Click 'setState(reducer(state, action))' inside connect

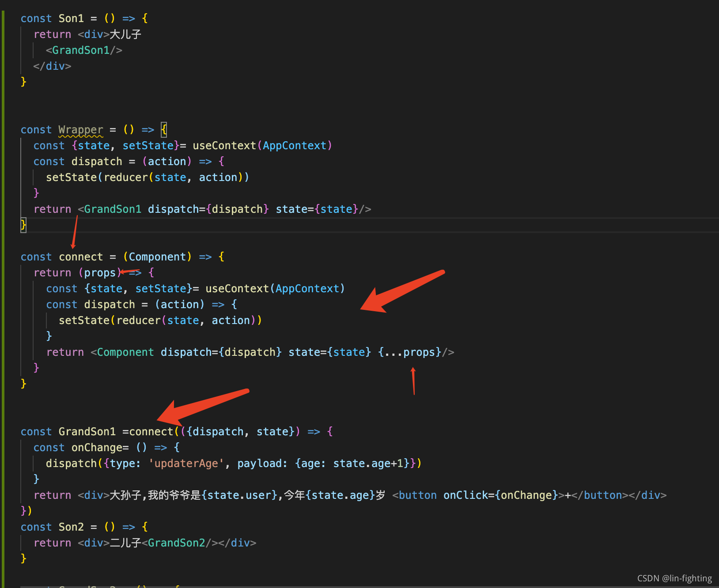(x=160, y=320)
